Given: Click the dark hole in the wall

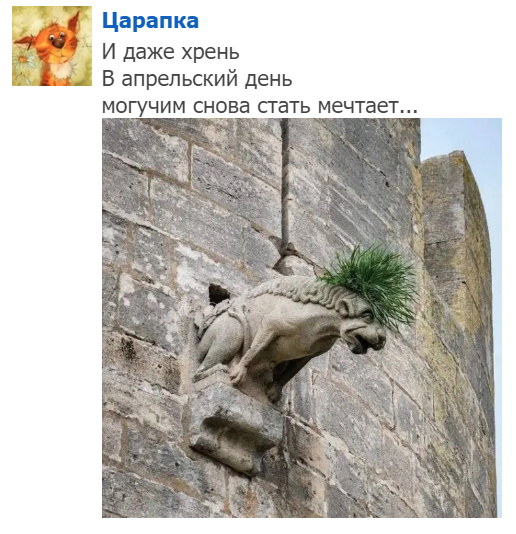Looking at the screenshot, I should click(218, 294).
